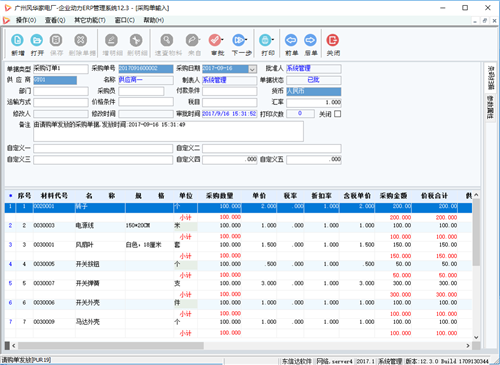Click the horizontal scrollbar of the table
The width and height of the screenshot is (500, 365).
(240, 346)
